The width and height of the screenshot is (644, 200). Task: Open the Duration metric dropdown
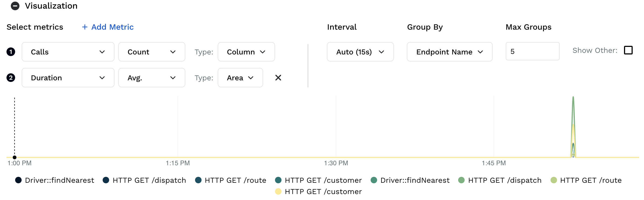coord(68,78)
